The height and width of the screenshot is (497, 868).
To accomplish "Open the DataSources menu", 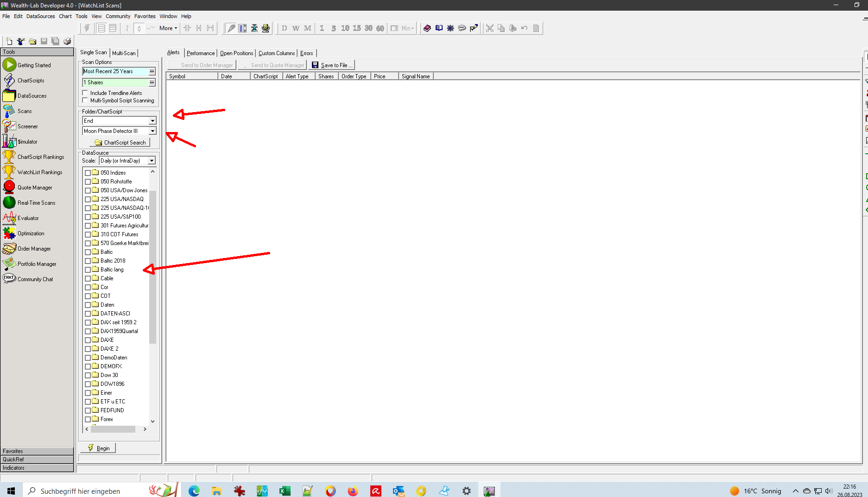I will [40, 16].
